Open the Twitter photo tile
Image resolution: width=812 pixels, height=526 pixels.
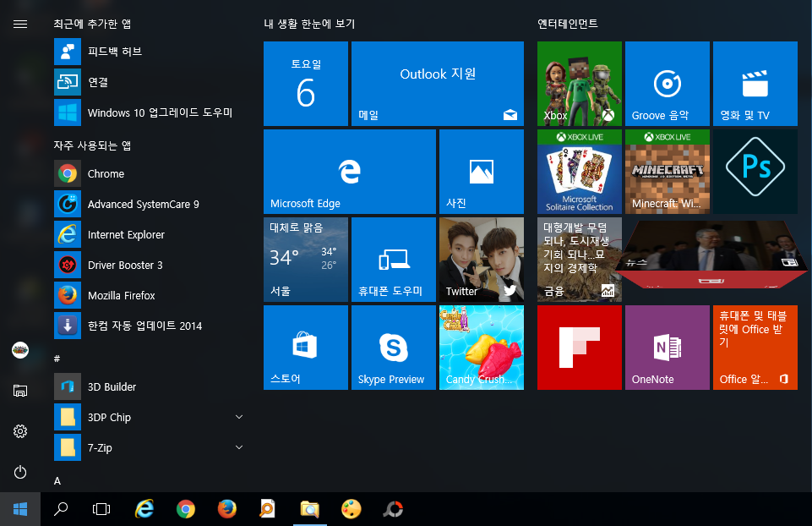[x=481, y=259]
